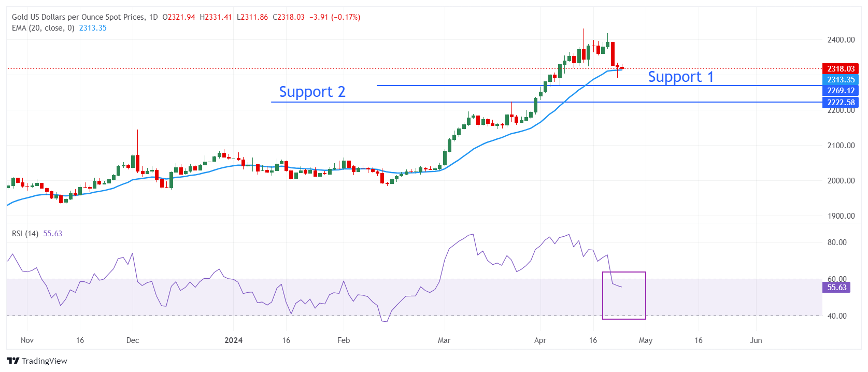Click the Support 1 text label

[x=680, y=77]
